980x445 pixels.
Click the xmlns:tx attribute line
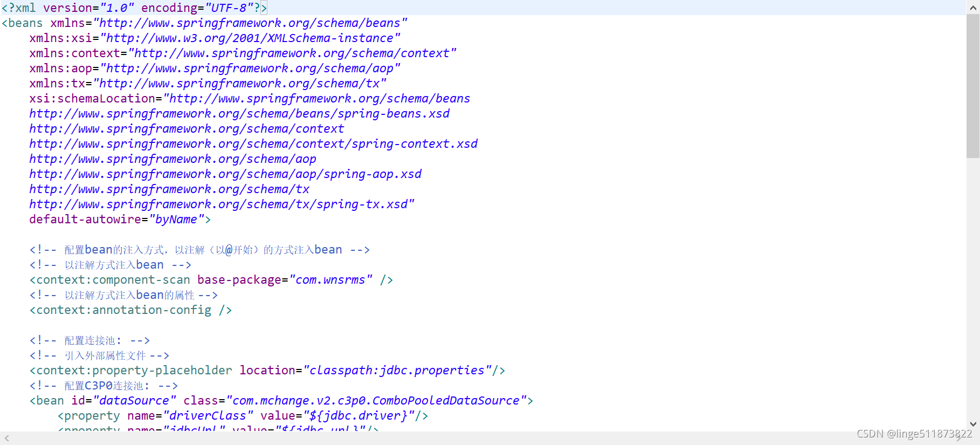pyautogui.click(x=208, y=84)
